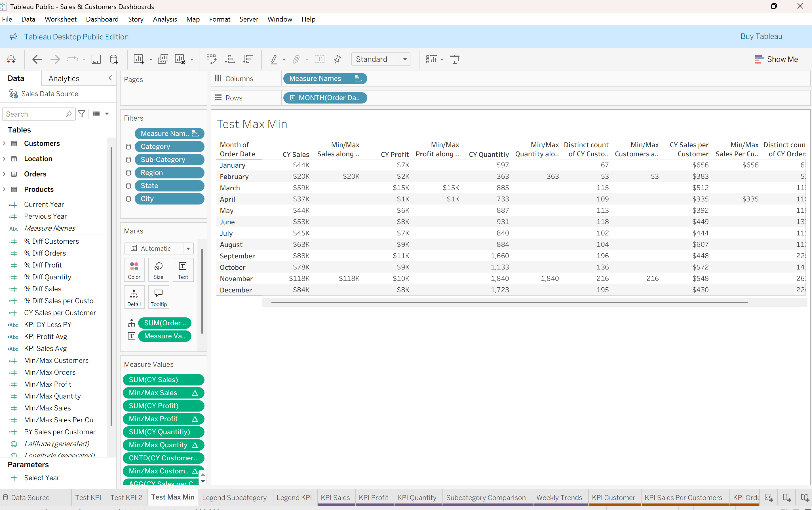
Task: Click the Fix Axes pin icon
Action: click(x=337, y=59)
